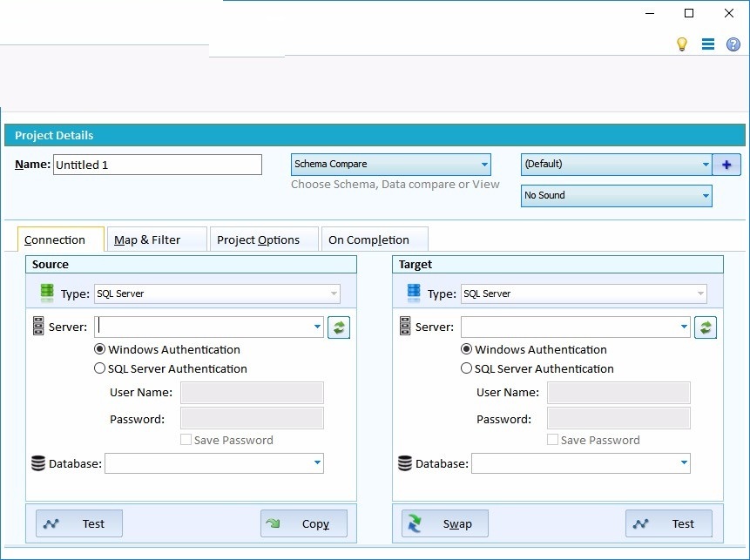Refresh the Target server list
Image resolution: width=750 pixels, height=560 pixels.
point(706,327)
